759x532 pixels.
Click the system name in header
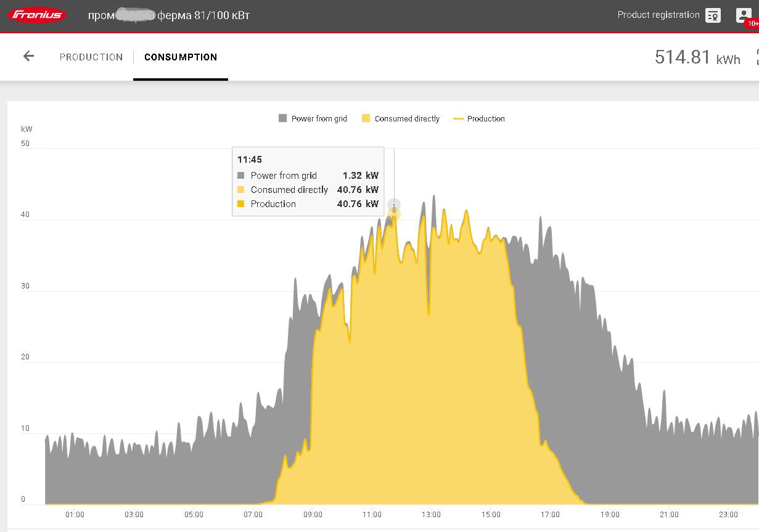tap(169, 15)
